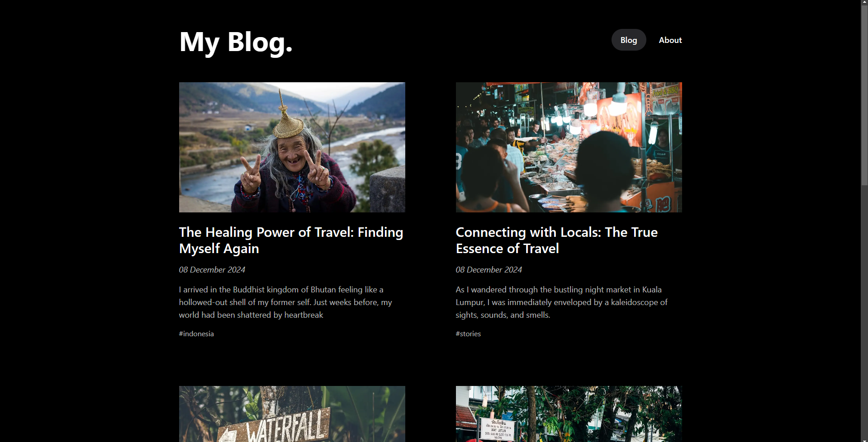Click the excerpt about Kuala Lumpur night market
868x442 pixels.
coord(561,302)
